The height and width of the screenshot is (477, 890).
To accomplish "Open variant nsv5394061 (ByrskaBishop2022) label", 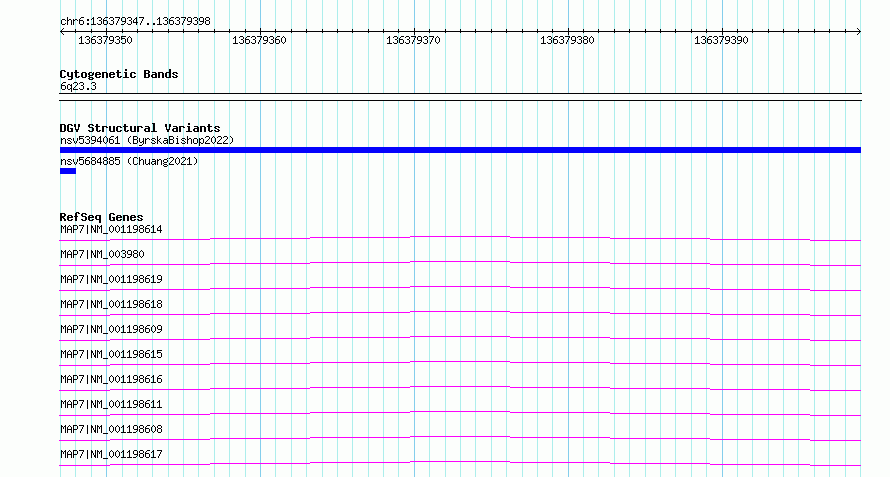I will [147, 140].
